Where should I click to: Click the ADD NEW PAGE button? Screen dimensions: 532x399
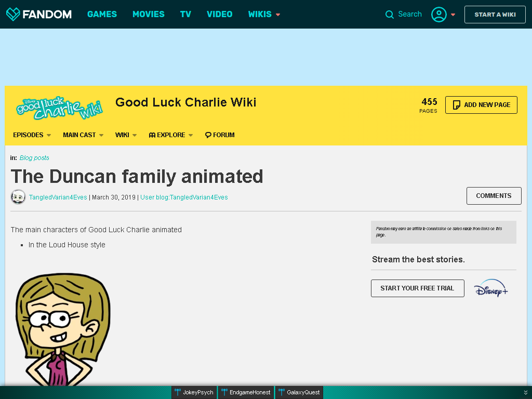tap(481, 105)
